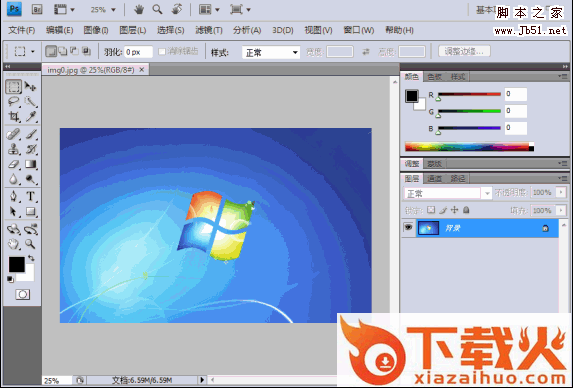This screenshot has height=389, width=573.
Task: Select the Magic Wand tool
Action: pos(30,101)
